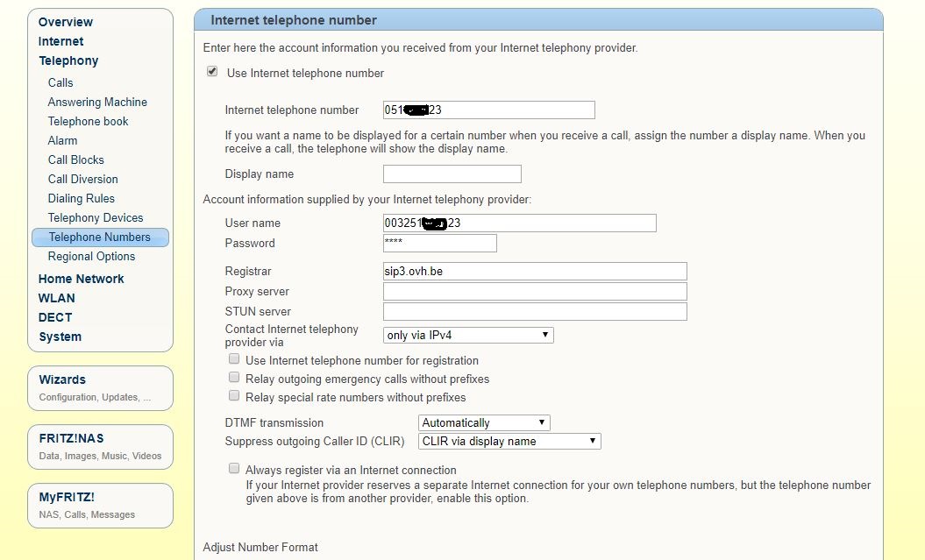Expand the DTMF transmission dropdown

(x=484, y=422)
